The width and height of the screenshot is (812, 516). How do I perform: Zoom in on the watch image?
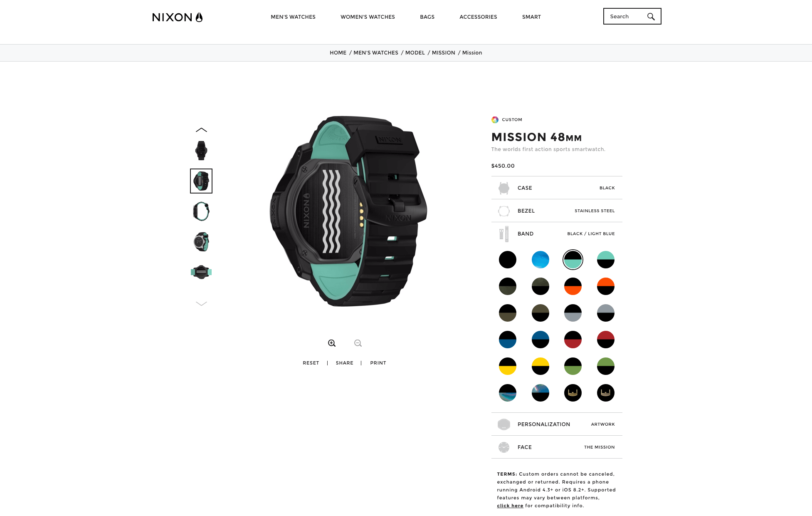[332, 343]
